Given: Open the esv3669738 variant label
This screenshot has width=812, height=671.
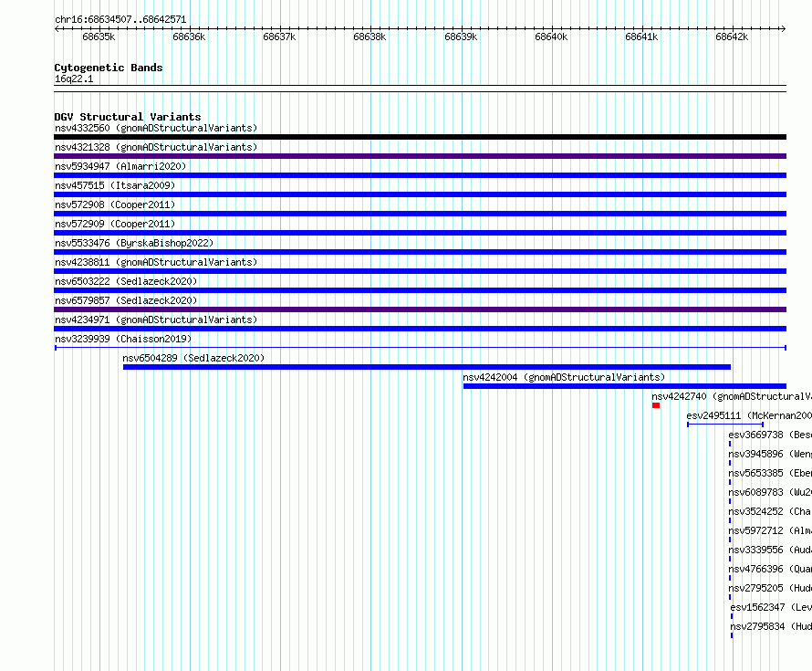Looking at the screenshot, I should click(x=769, y=435).
